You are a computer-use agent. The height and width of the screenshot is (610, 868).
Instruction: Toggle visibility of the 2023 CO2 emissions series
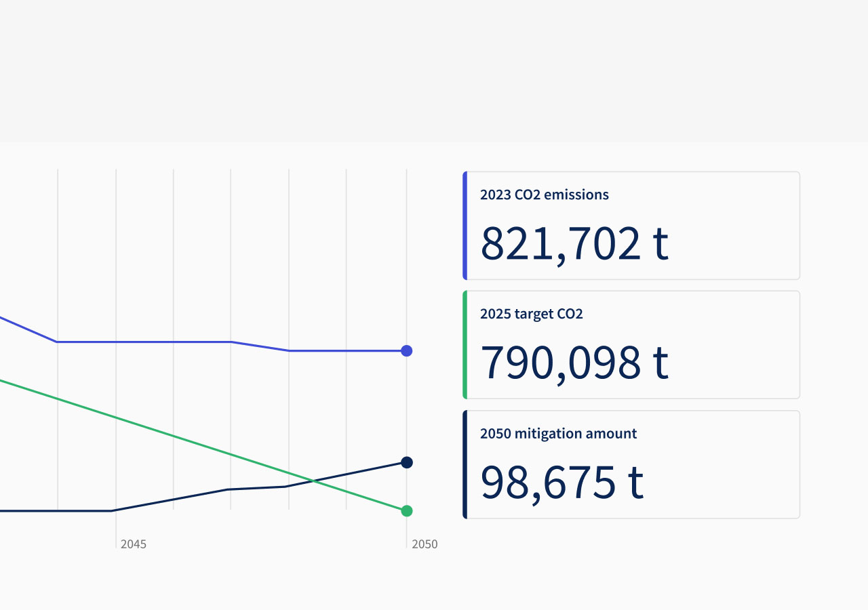pyautogui.click(x=544, y=195)
